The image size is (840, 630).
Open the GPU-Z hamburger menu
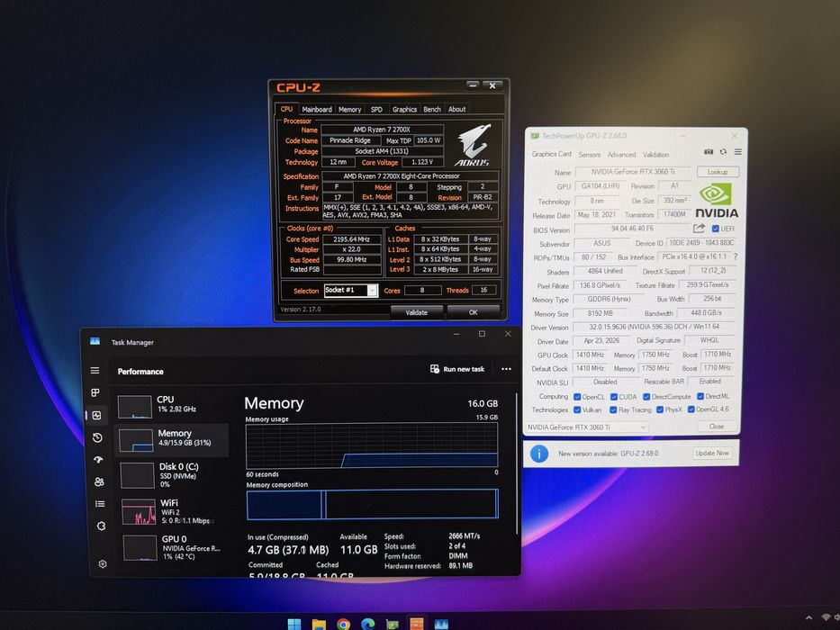tap(737, 152)
